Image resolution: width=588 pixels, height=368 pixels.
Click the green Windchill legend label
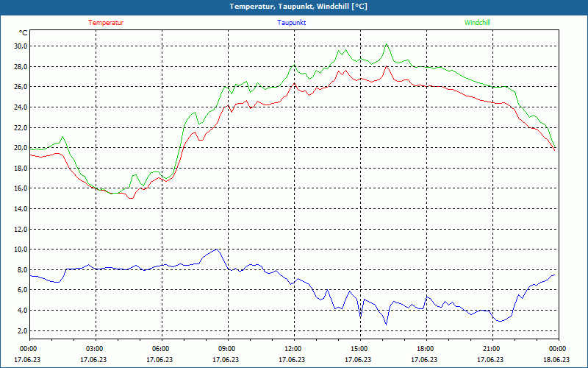coord(477,23)
